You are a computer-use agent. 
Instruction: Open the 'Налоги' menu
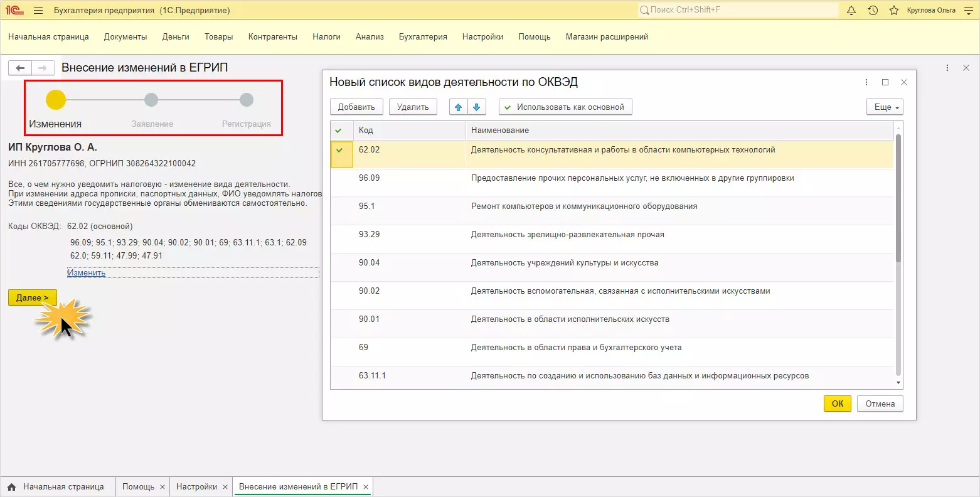[326, 36]
